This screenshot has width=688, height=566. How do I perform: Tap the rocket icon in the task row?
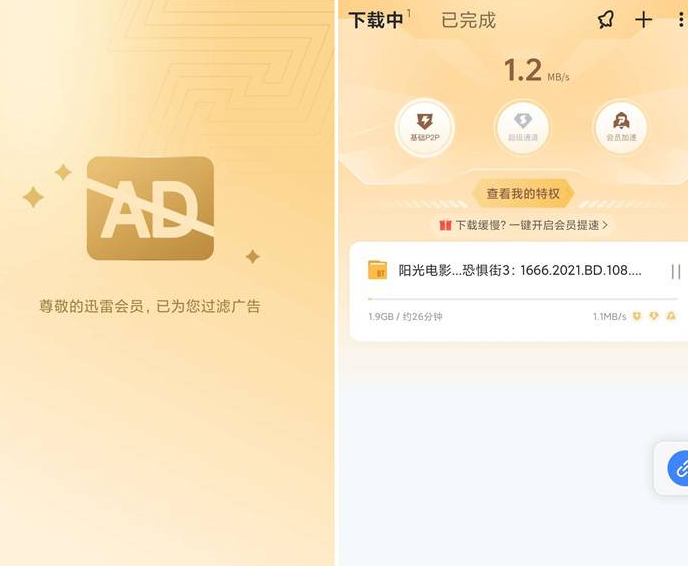[671, 316]
